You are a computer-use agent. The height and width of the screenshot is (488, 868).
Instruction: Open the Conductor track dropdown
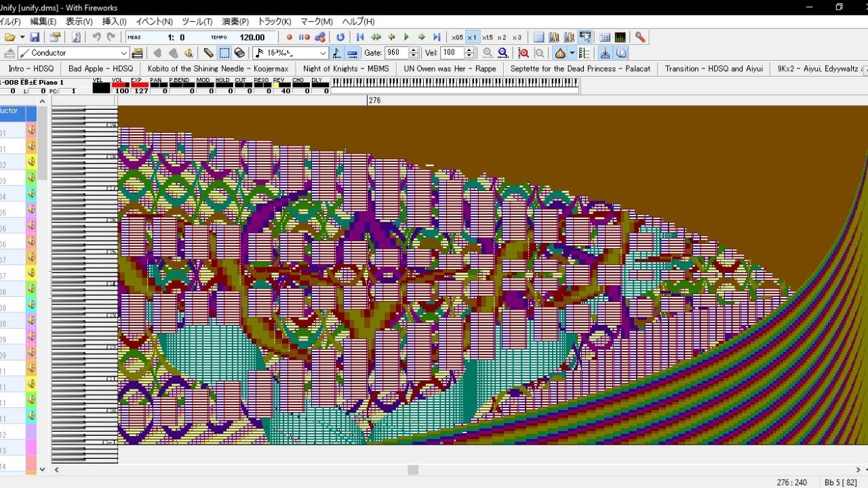[123, 53]
